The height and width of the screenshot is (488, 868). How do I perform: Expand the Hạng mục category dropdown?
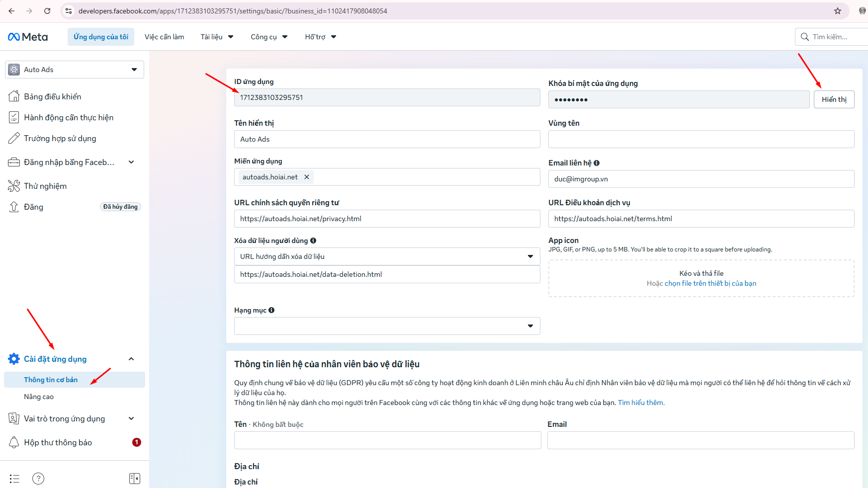coord(387,326)
